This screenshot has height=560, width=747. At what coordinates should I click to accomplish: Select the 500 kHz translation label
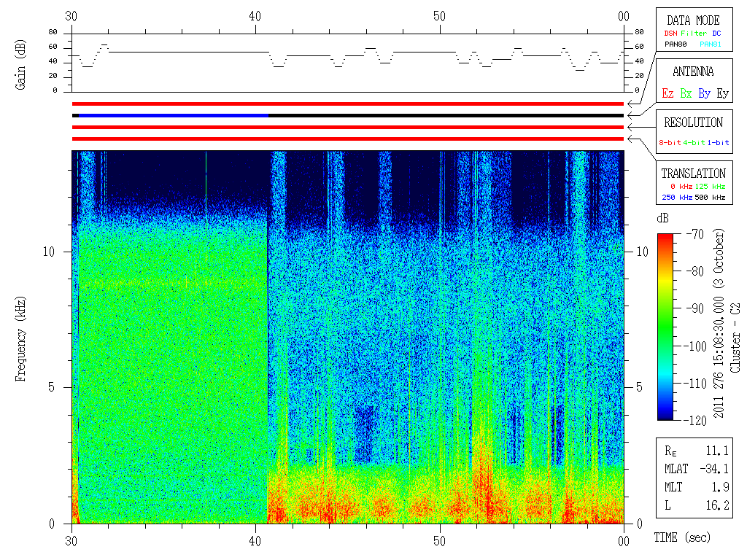click(x=710, y=197)
